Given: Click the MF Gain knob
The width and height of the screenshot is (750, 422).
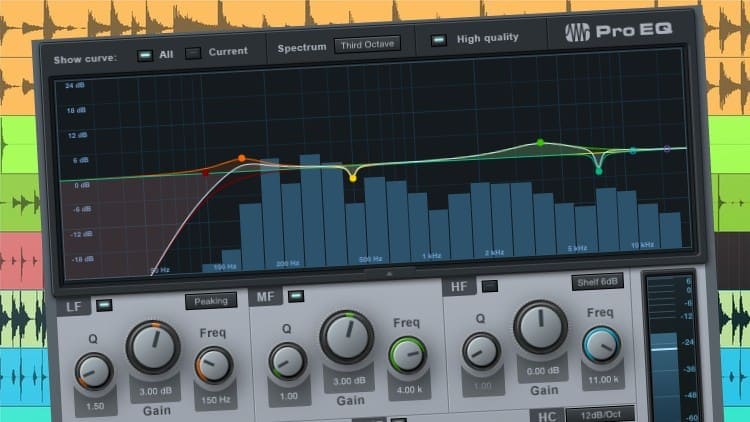Looking at the screenshot, I should (x=347, y=338).
